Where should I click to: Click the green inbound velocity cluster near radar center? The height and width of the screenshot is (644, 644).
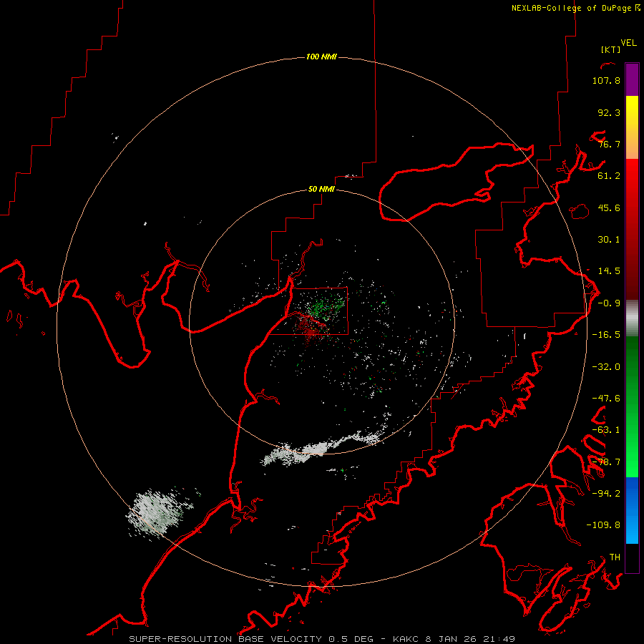point(326,306)
